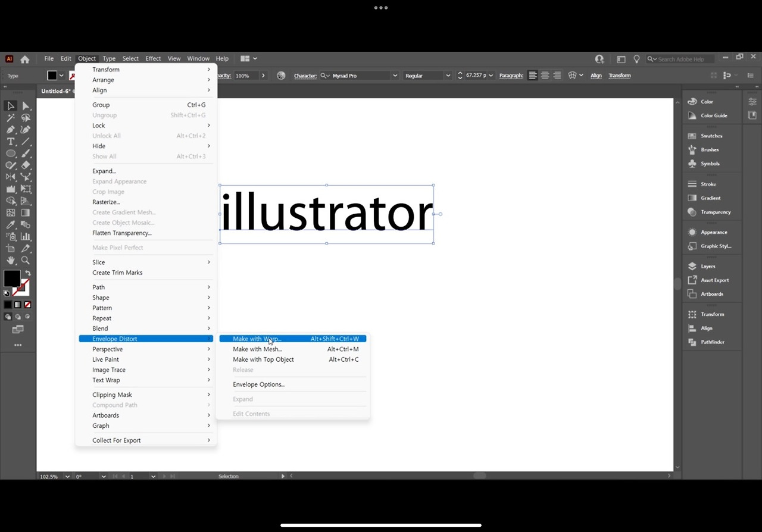Select the Zoom tool
762x532 pixels.
[x=26, y=261]
